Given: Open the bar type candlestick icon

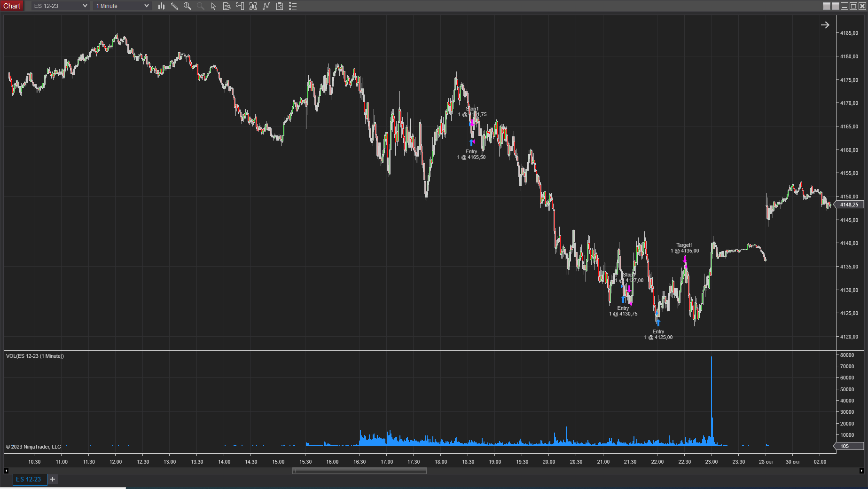Looking at the screenshot, I should (161, 6).
